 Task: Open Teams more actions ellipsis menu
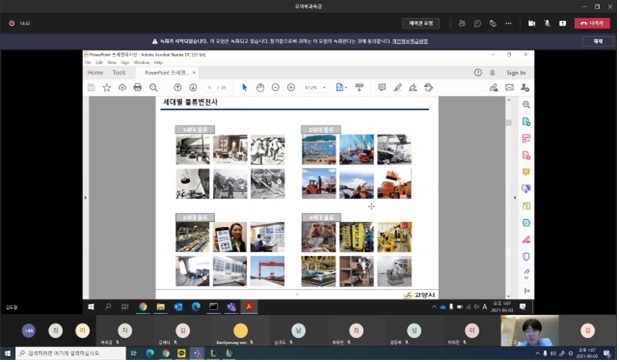[508, 23]
